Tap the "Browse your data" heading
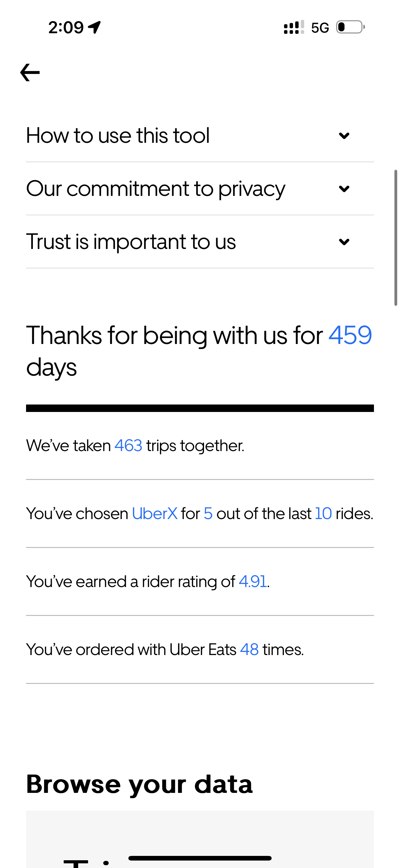 click(139, 784)
